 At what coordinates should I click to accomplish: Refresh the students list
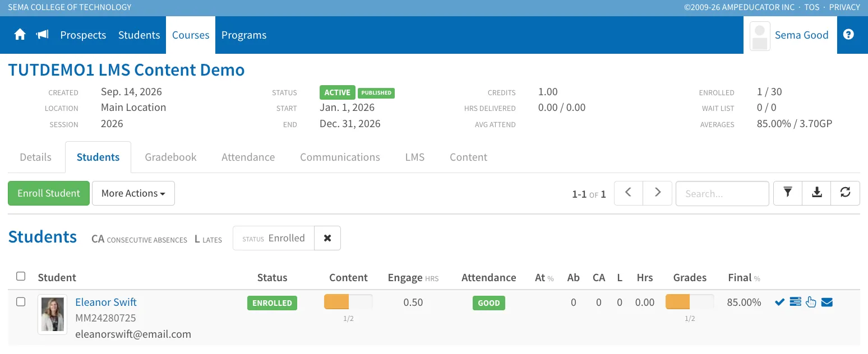click(846, 193)
